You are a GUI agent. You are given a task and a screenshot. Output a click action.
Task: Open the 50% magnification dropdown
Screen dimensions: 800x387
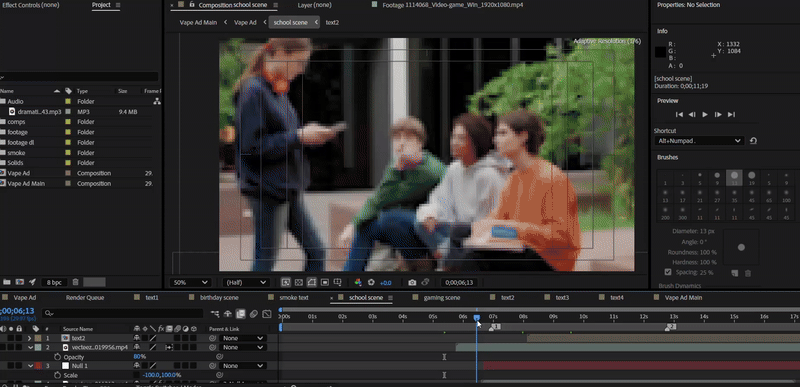[x=191, y=282]
